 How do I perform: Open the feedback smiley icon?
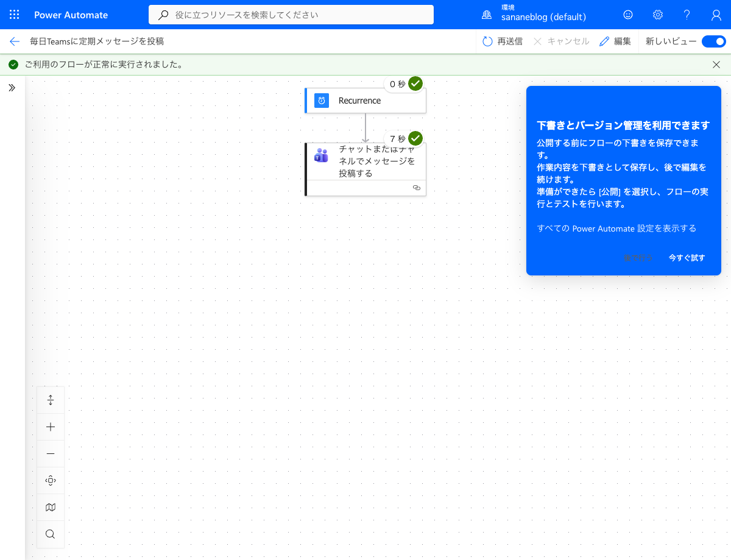pos(628,15)
